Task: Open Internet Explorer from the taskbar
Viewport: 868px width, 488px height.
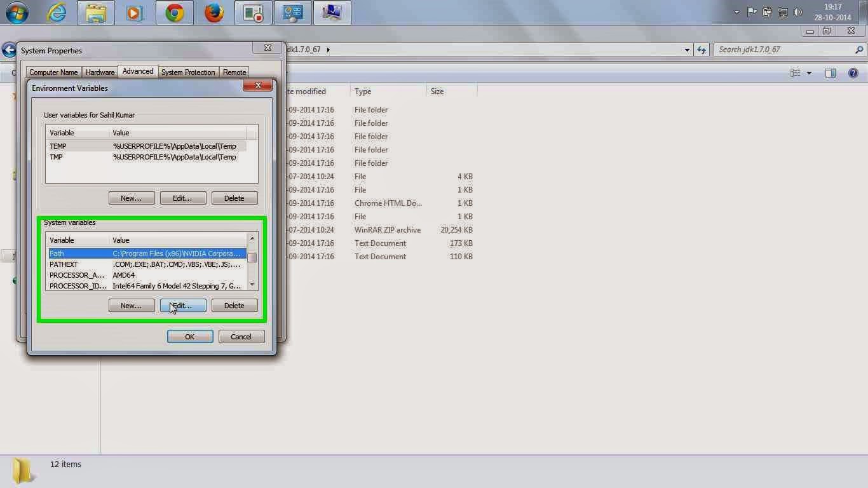Action: [57, 12]
